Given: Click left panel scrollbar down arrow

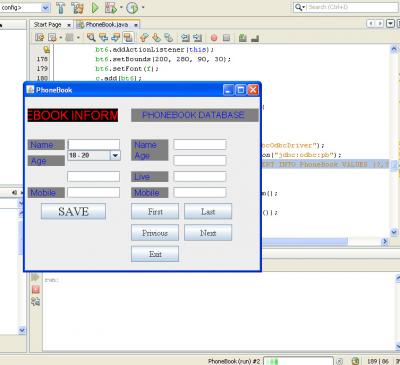Looking at the screenshot, I should [x=22, y=330].
